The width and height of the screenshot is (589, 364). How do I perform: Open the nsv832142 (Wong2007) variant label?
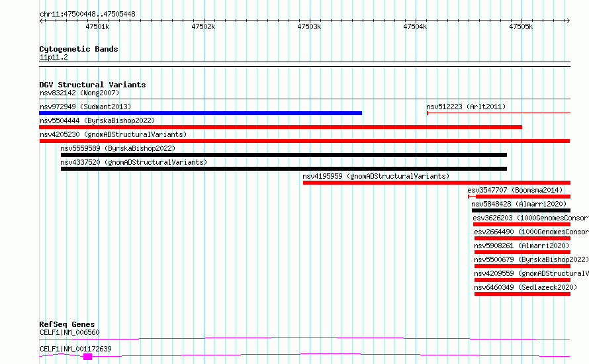tap(79, 93)
